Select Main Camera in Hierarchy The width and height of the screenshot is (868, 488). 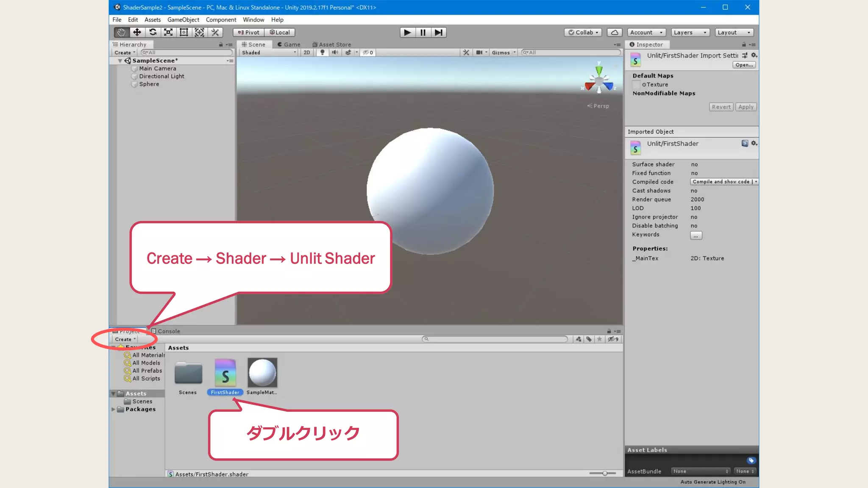click(157, 69)
